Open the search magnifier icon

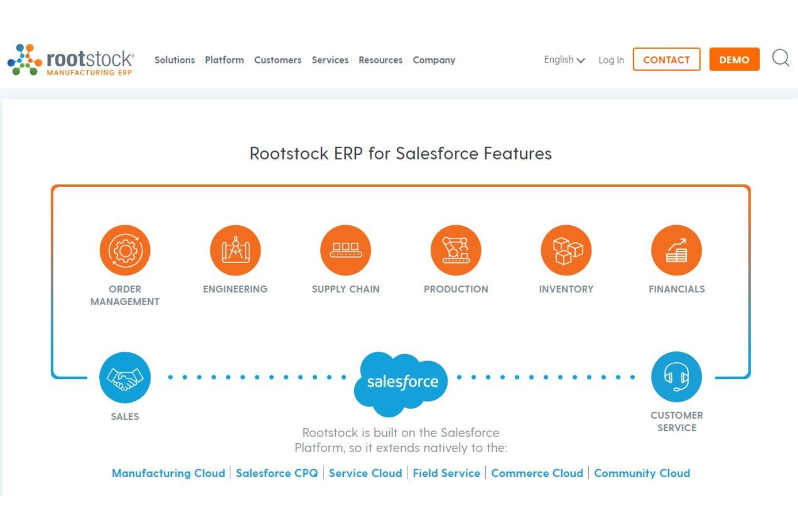[780, 58]
